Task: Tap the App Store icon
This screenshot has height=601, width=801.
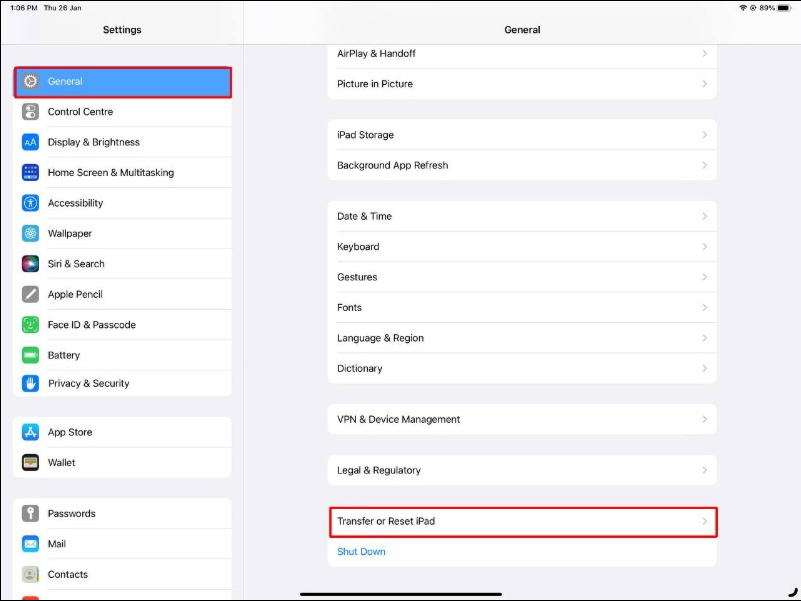Action: pos(31,432)
